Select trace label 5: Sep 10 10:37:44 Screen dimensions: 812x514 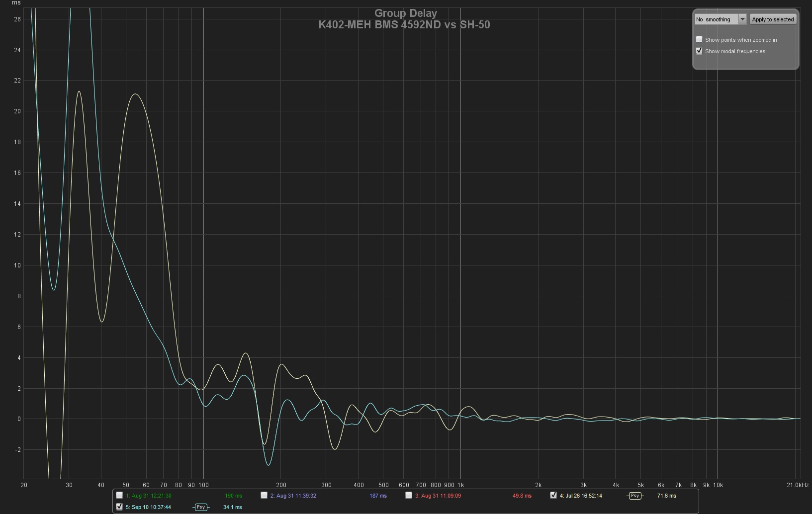click(x=148, y=507)
